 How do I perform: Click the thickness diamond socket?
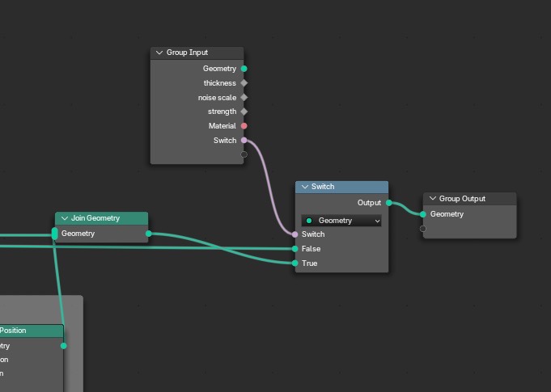(x=244, y=83)
